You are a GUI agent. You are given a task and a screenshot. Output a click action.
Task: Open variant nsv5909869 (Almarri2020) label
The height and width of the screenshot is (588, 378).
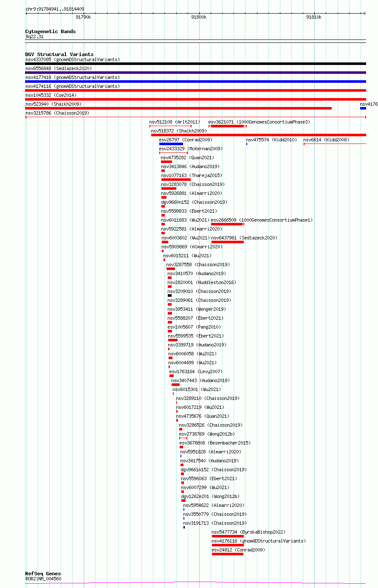point(192,247)
